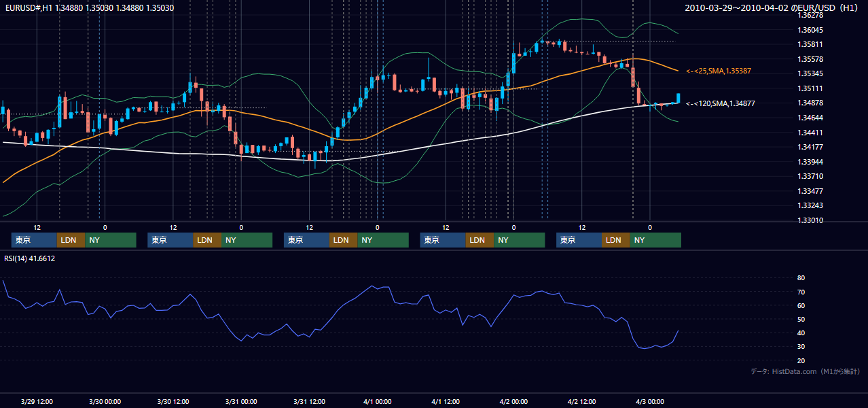
Task: Click the last 東京 session block on right
Action: (579, 240)
